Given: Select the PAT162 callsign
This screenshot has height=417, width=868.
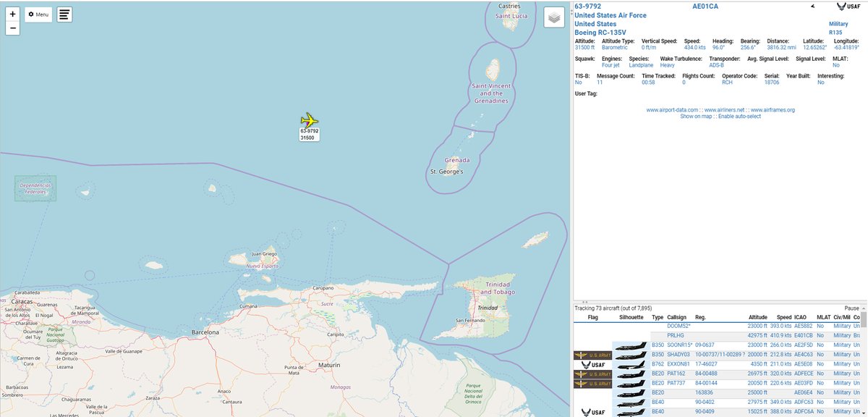Looking at the screenshot, I should point(676,374).
